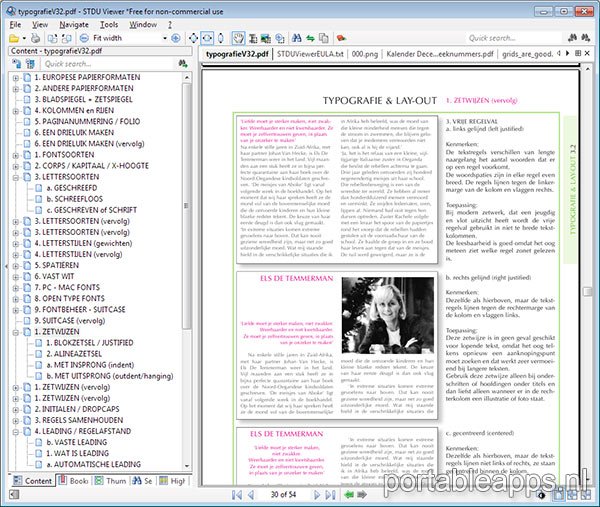
Task: Click the contents panel search binoculars icon
Action: 183,64
